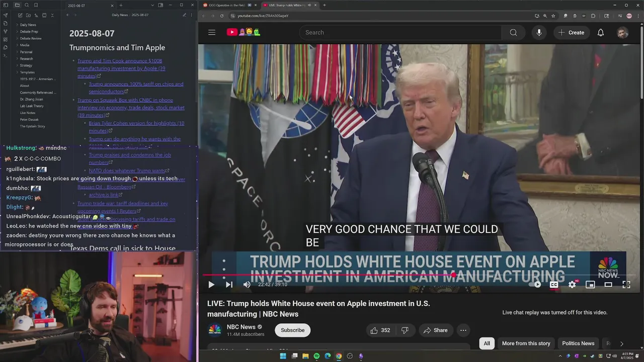
Task: Select Politics News chip
Action: [x=578, y=343]
